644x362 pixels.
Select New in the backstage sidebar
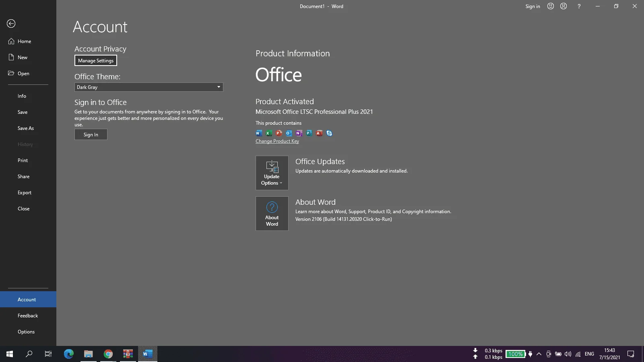[28, 58]
